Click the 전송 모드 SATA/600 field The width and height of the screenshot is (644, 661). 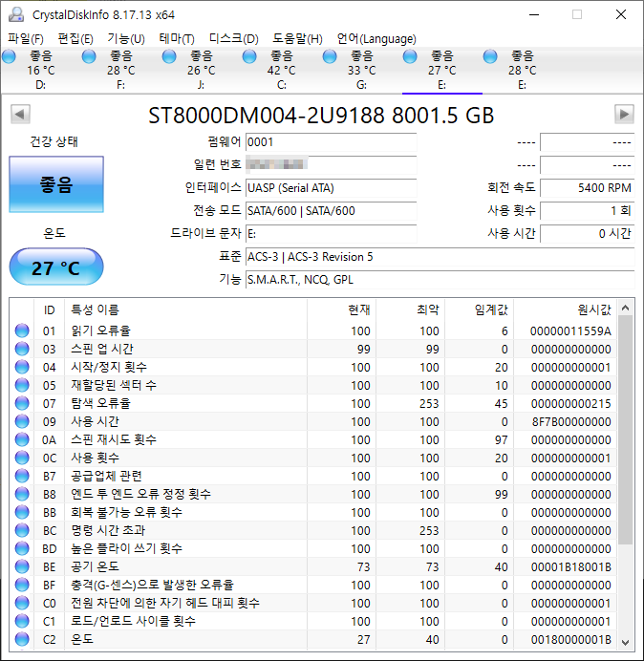point(331,210)
